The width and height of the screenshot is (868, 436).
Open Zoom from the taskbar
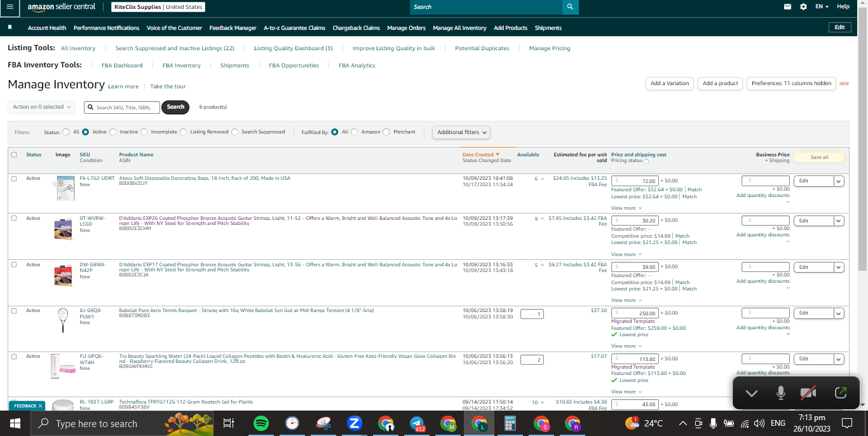(354, 423)
